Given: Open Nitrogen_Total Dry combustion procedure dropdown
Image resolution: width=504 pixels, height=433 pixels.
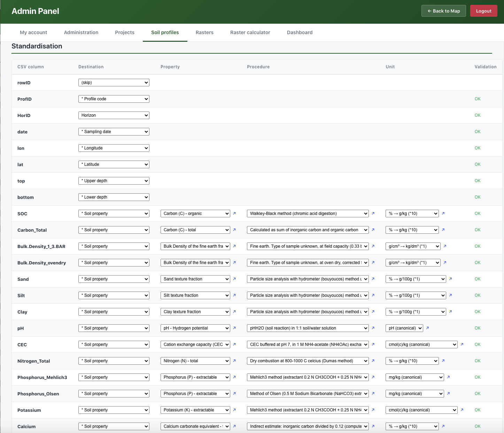Looking at the screenshot, I should pyautogui.click(x=308, y=361).
